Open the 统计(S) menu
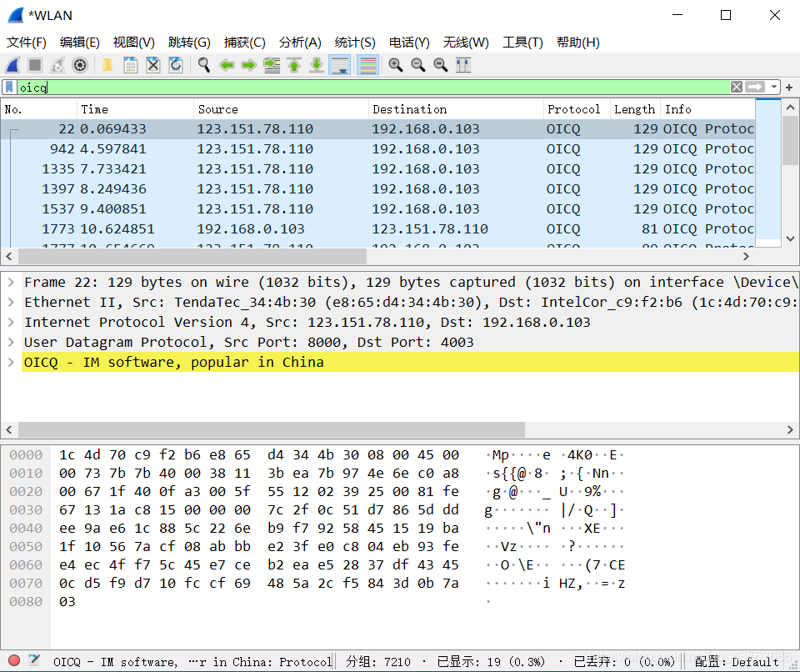 (x=355, y=43)
